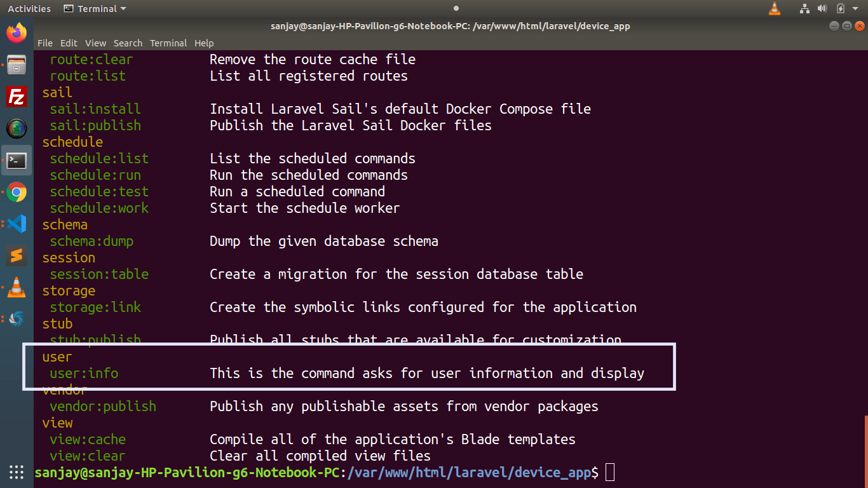This screenshot has height=488, width=868.
Task: Launch Visual Studio Code from the dock
Action: pos(17,224)
